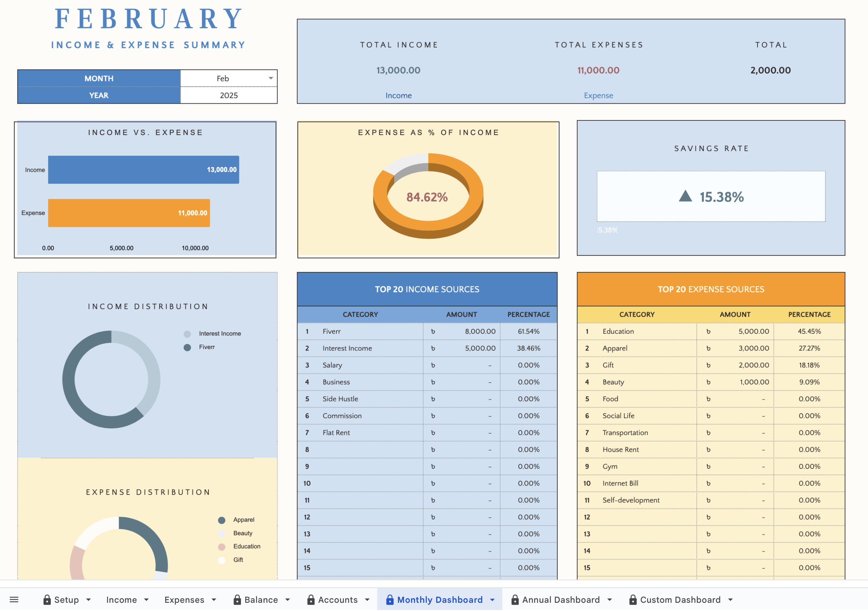
Task: Click the orange Expense bar in chart
Action: click(129, 213)
